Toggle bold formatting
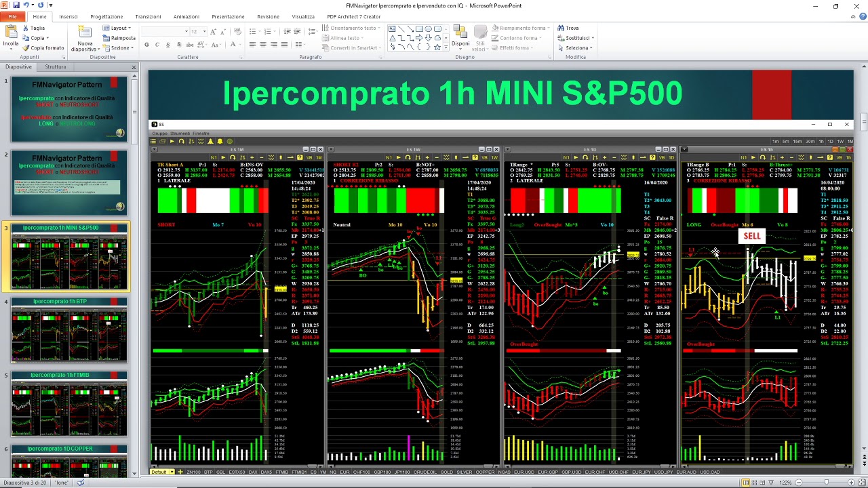The height and width of the screenshot is (488, 868). pyautogui.click(x=146, y=45)
